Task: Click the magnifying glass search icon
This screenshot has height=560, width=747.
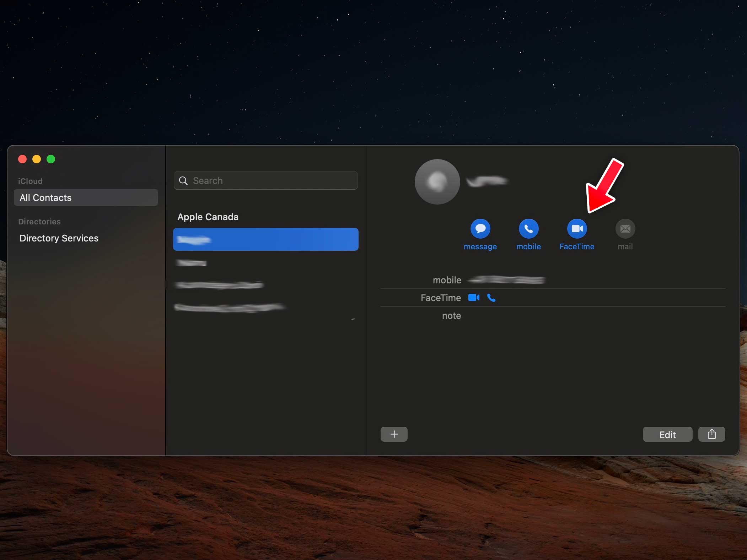Action: [x=183, y=181]
